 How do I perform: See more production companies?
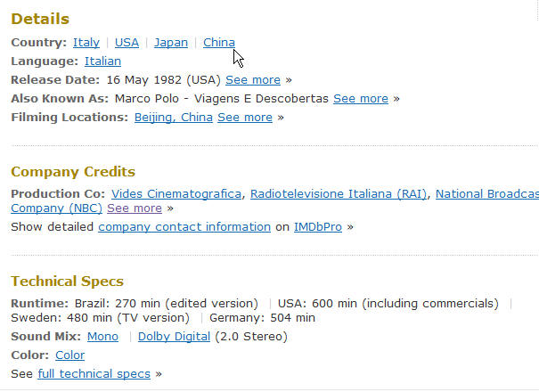point(135,208)
